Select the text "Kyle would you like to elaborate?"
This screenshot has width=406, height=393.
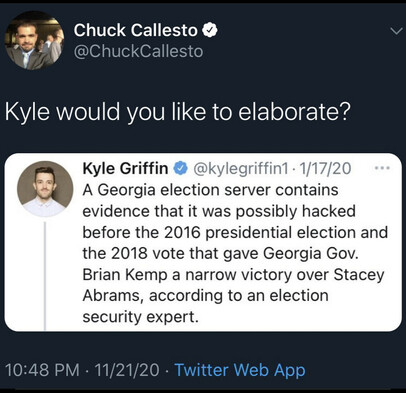[x=178, y=112]
